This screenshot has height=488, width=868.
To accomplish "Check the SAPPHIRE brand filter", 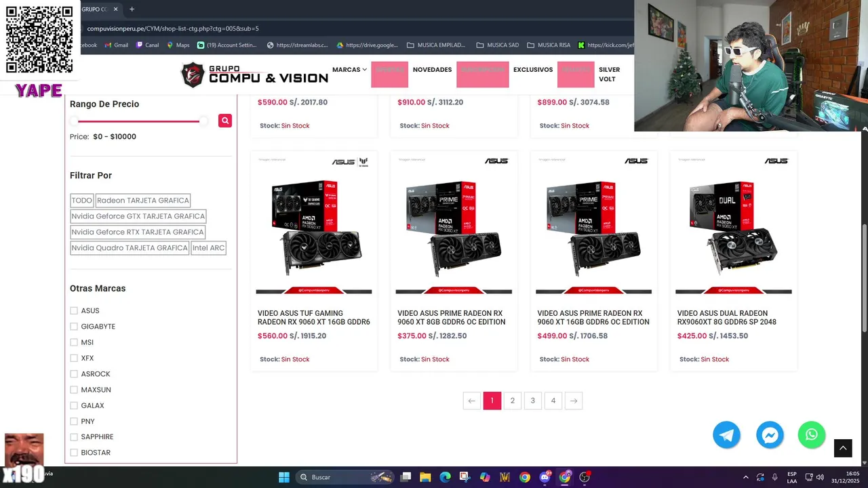I will 74,437.
